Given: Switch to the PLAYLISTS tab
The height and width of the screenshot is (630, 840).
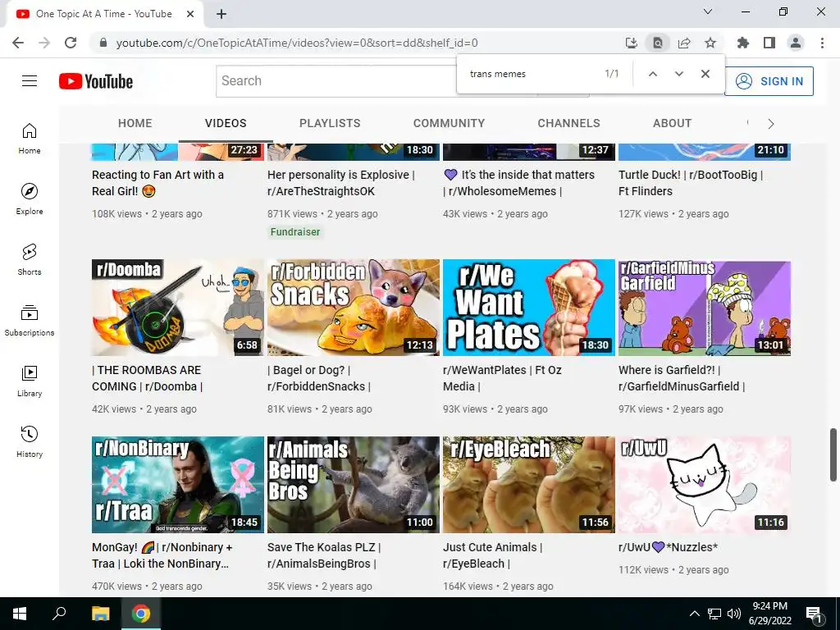Looking at the screenshot, I should (x=330, y=123).
